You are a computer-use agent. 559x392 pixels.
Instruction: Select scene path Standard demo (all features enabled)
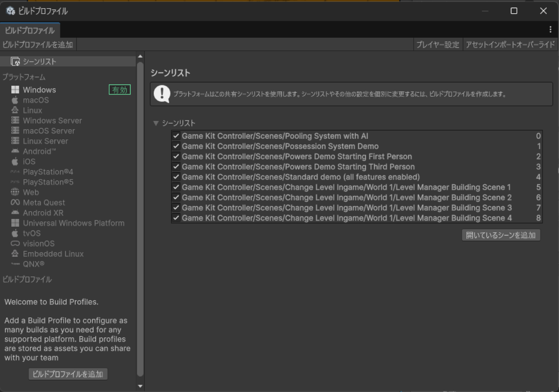301,177
